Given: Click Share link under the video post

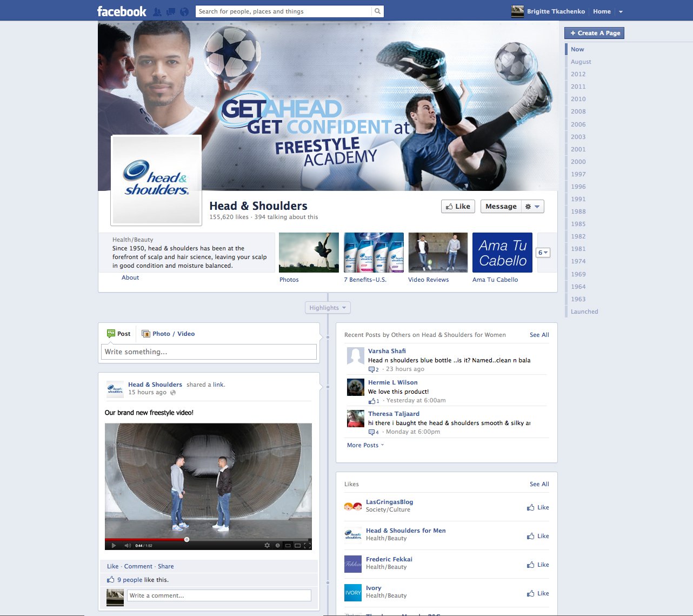Looking at the screenshot, I should (x=166, y=566).
